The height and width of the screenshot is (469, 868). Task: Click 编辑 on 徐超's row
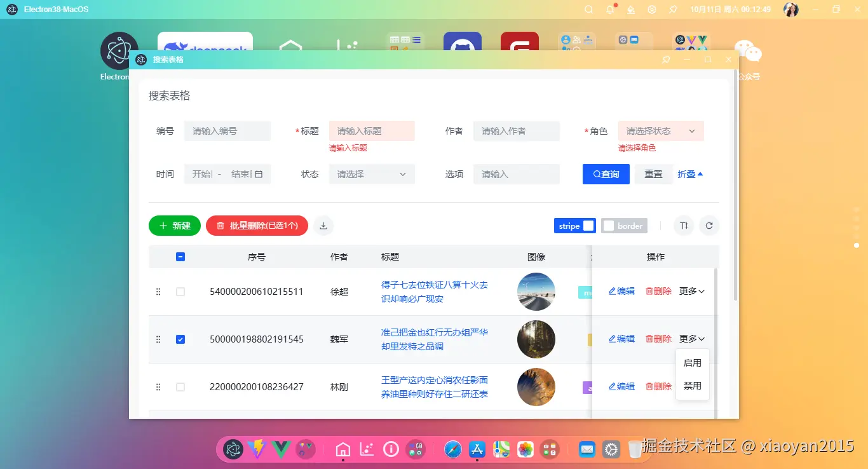[x=621, y=291]
